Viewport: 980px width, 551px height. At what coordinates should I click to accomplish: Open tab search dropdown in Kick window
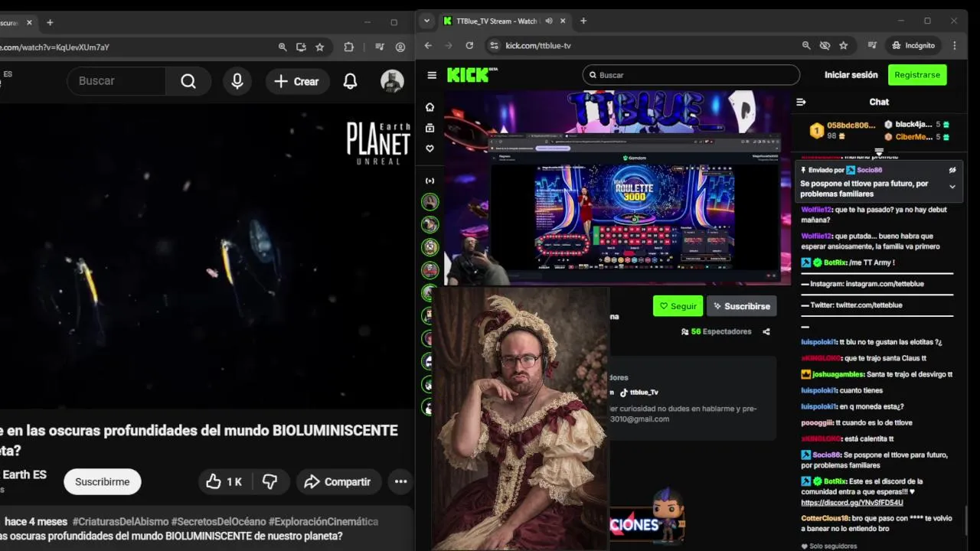tap(427, 21)
